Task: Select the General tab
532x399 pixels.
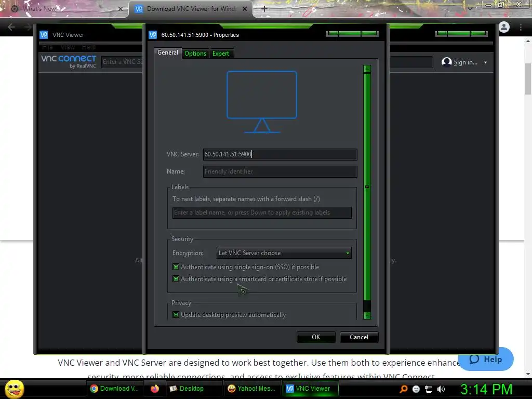Action: point(168,52)
